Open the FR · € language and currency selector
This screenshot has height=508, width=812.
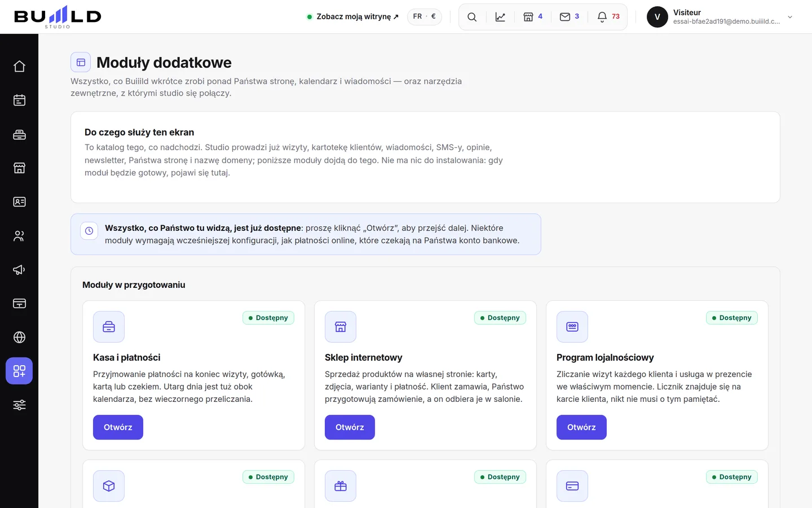tap(425, 16)
